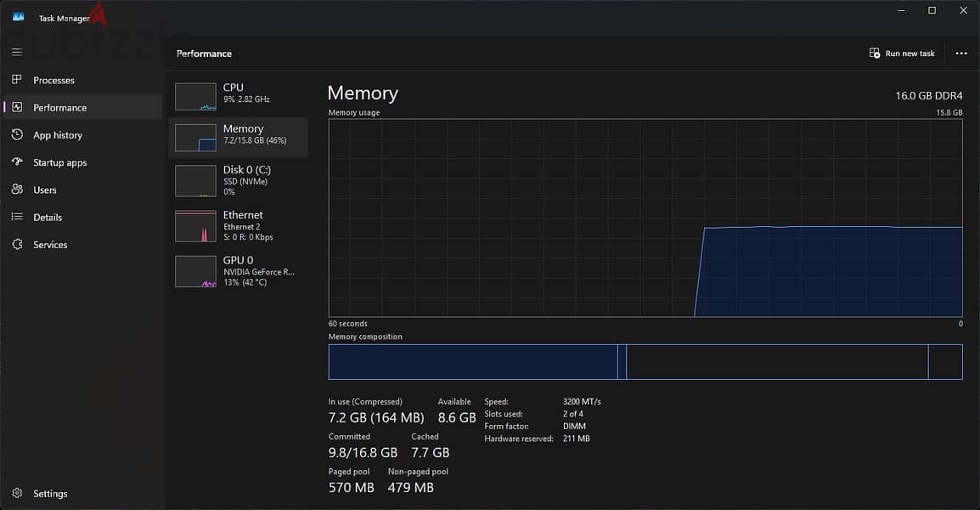Image resolution: width=980 pixels, height=510 pixels.
Task: Click the 60 seconds graph label
Action: click(348, 324)
